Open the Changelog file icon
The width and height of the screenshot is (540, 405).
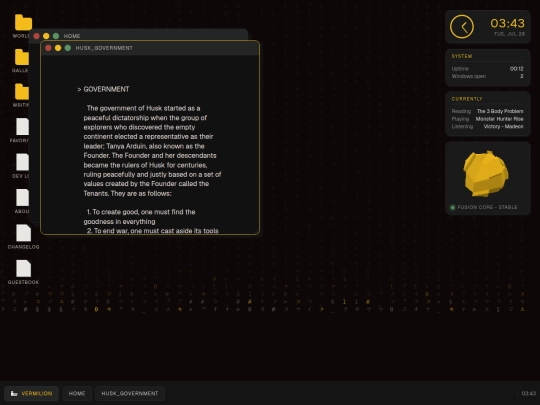coord(23,233)
